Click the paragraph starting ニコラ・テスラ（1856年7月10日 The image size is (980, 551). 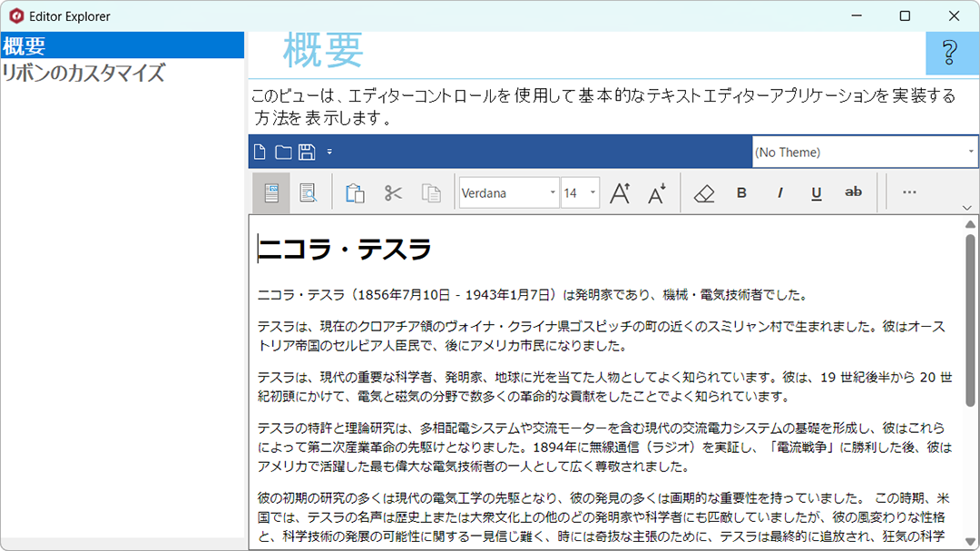(x=532, y=295)
